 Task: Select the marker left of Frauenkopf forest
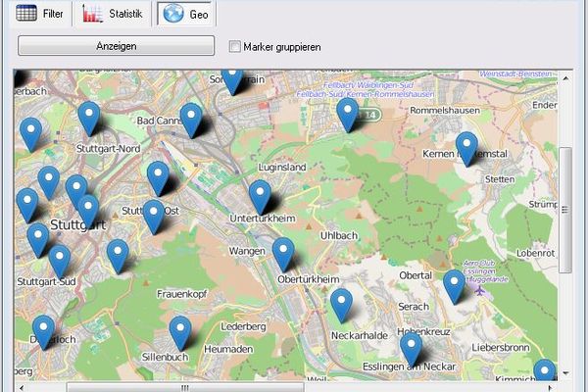(x=118, y=256)
